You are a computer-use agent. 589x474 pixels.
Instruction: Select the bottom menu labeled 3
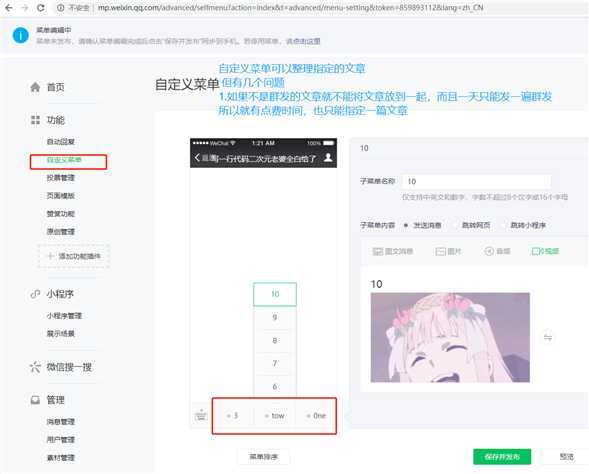pos(233,416)
